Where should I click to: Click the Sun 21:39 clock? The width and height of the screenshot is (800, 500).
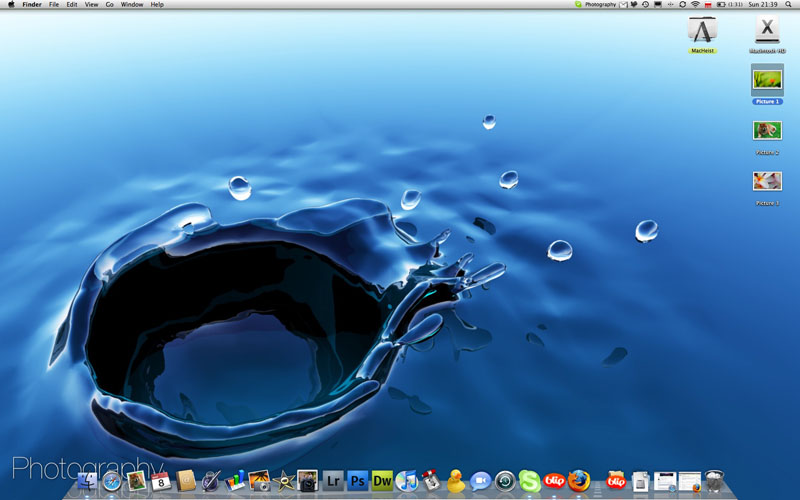tap(763, 5)
